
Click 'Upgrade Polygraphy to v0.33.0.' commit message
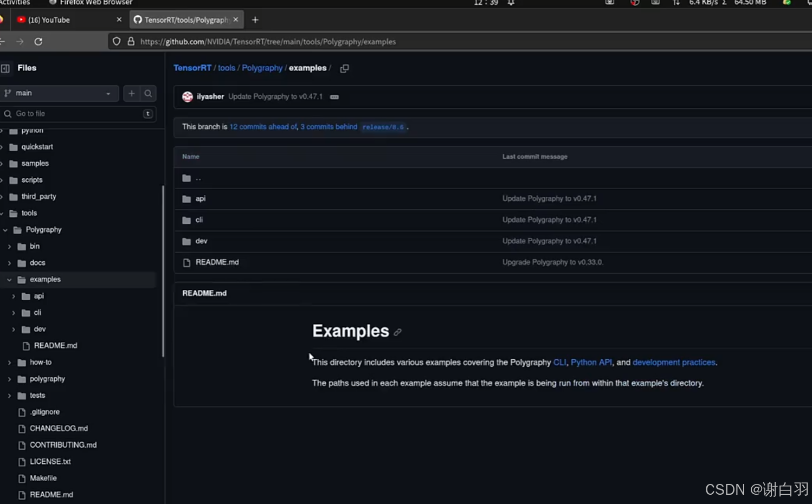[552, 262]
